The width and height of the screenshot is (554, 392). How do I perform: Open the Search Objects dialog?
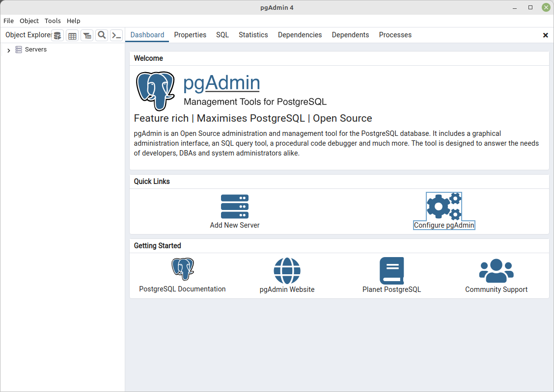click(x=102, y=35)
